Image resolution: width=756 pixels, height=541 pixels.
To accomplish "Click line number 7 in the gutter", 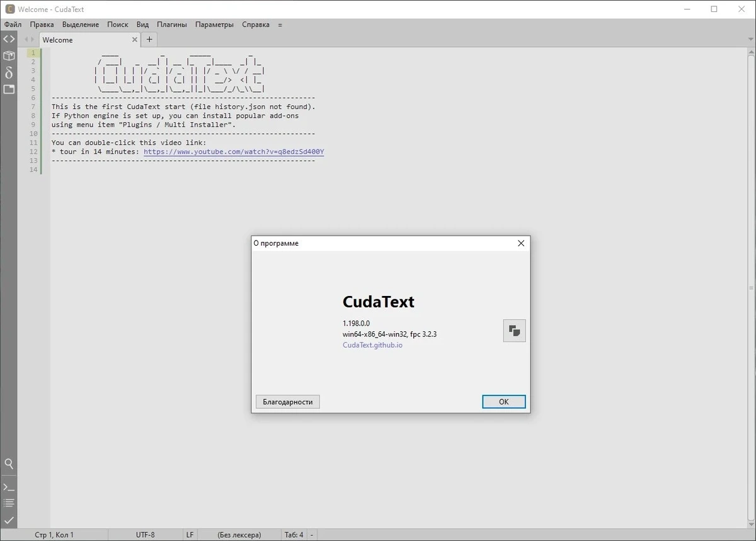I will click(33, 106).
